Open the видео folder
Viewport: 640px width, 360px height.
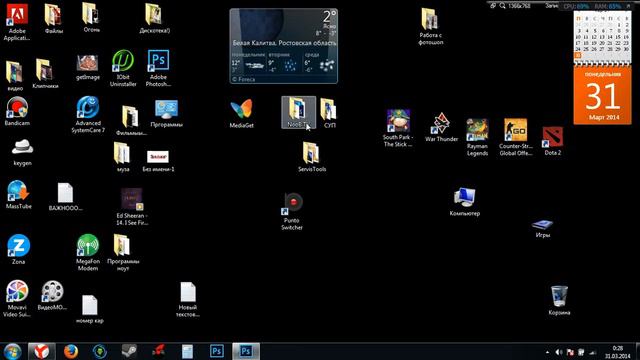tap(15, 76)
